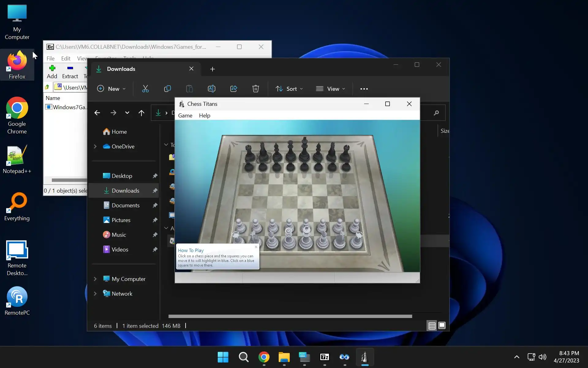Expand My Computer in navigation pane
The height and width of the screenshot is (368, 588).
[95, 279]
